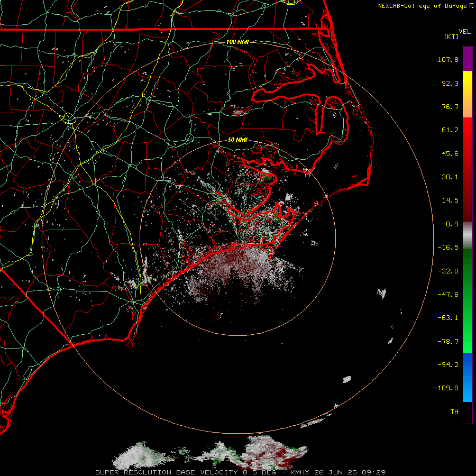Image resolution: width=476 pixels, height=476 pixels.
Task: Click the -47.6 legend value
Action: pyautogui.click(x=448, y=295)
